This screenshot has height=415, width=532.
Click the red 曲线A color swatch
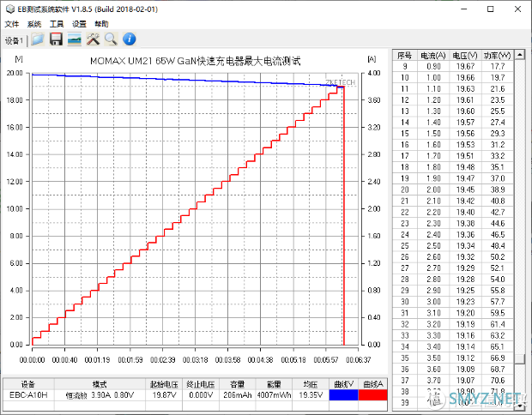pyautogui.click(x=373, y=395)
